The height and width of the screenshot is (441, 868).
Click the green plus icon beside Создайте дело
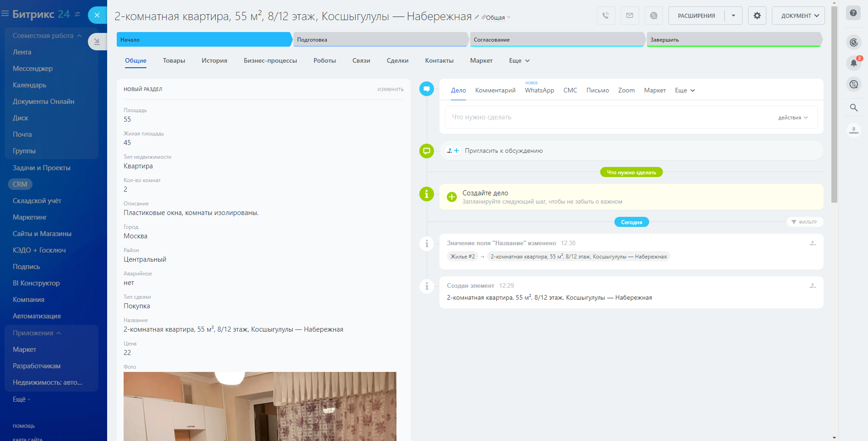(x=451, y=197)
